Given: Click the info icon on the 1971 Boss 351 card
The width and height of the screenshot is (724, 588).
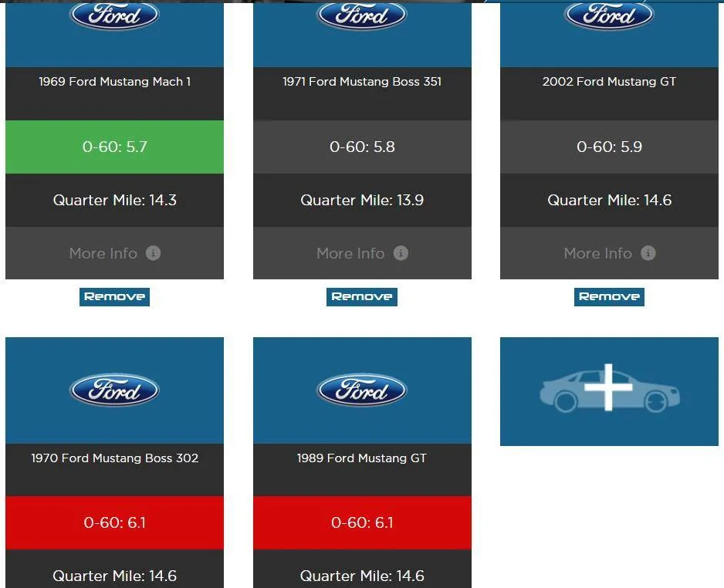Looking at the screenshot, I should coord(400,253).
